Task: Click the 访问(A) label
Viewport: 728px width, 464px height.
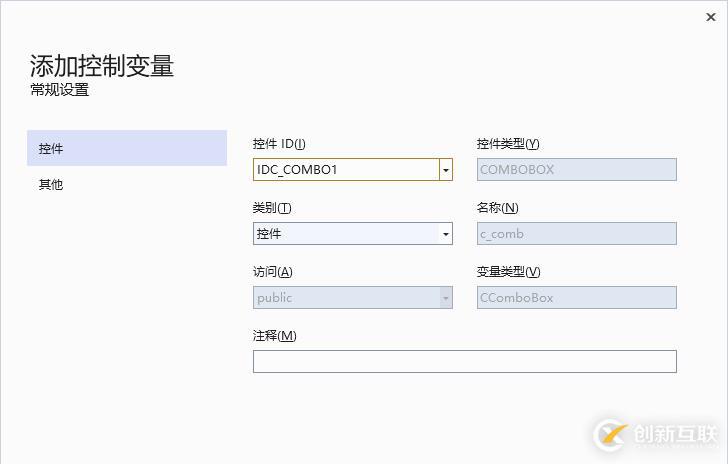Action: coord(272,272)
